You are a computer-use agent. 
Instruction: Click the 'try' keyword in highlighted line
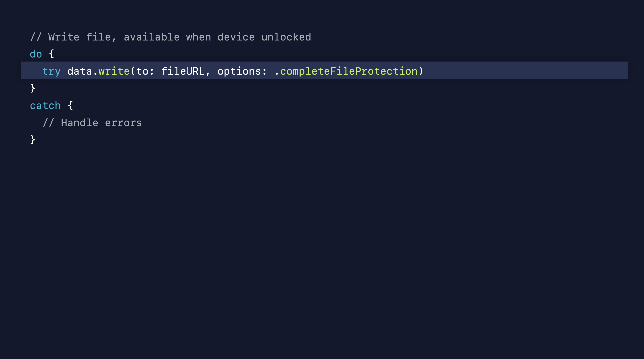(52, 71)
